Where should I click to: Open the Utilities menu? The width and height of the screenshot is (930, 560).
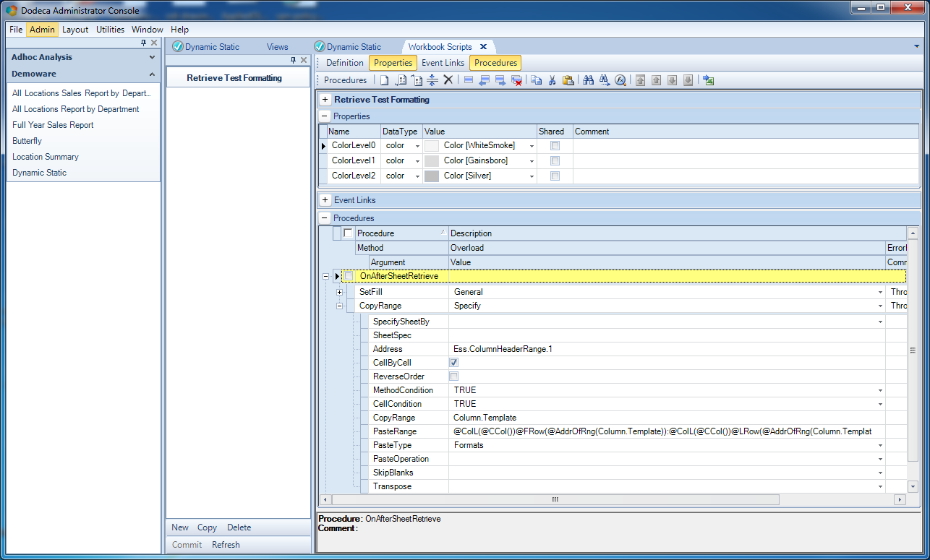coord(111,30)
